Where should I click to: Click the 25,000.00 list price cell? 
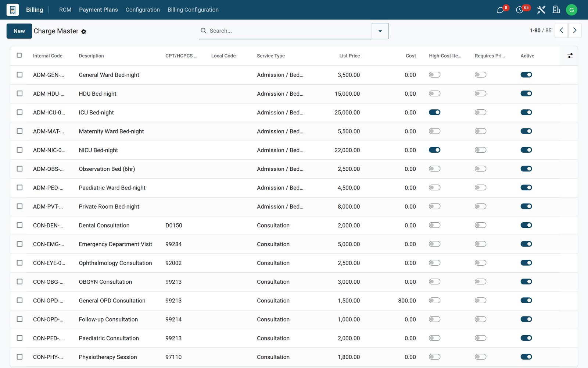point(347,112)
